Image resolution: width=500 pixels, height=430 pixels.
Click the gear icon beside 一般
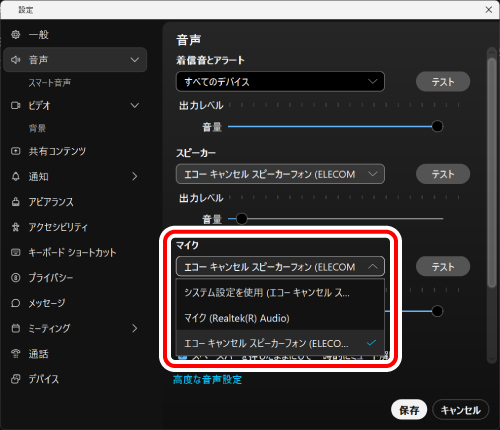pyautogui.click(x=15, y=34)
